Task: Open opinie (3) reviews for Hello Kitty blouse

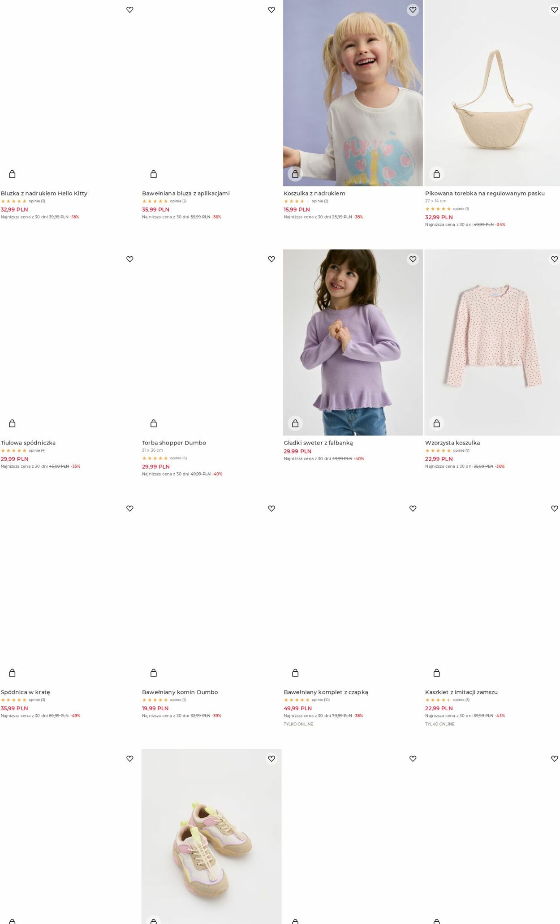Action: 37,201
